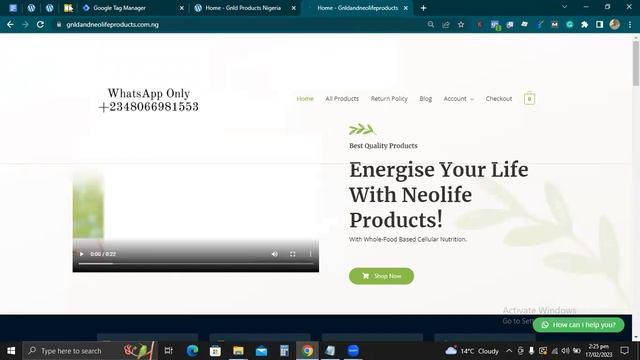Image resolution: width=640 pixels, height=360 pixels.
Task: Close the Gnld Products Nigeria tab
Action: (x=293, y=8)
